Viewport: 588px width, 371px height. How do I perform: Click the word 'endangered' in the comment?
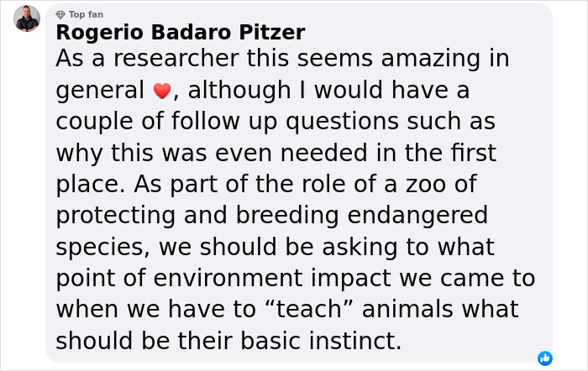pyautogui.click(x=417, y=217)
